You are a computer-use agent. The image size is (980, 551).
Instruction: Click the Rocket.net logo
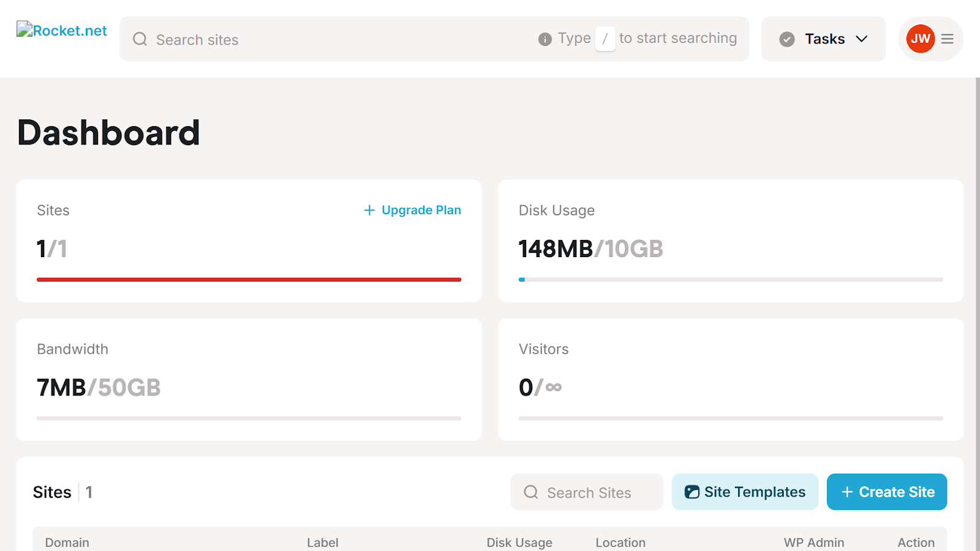tap(61, 31)
